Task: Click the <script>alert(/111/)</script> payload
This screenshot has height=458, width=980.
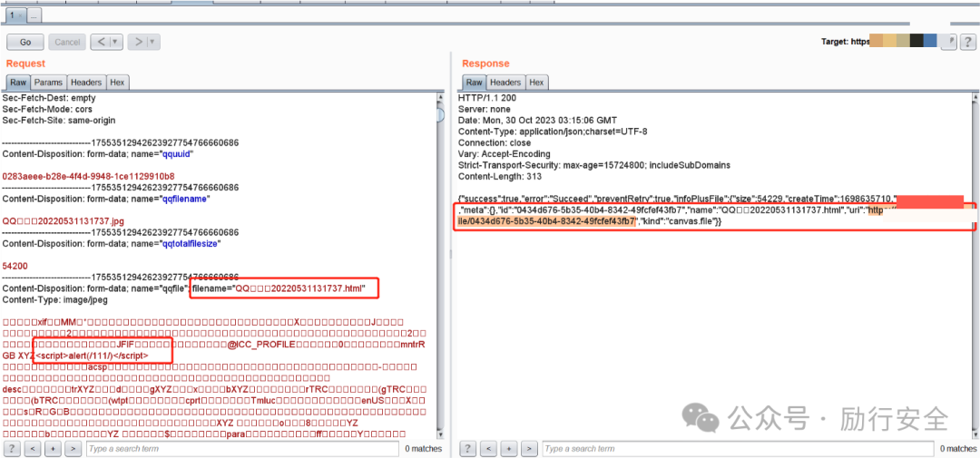Action: pyautogui.click(x=92, y=356)
